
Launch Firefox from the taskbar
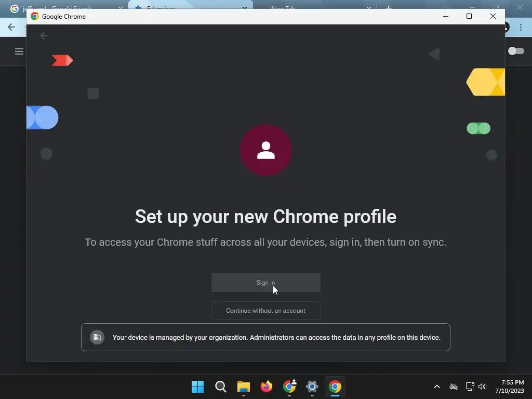pyautogui.click(x=267, y=387)
